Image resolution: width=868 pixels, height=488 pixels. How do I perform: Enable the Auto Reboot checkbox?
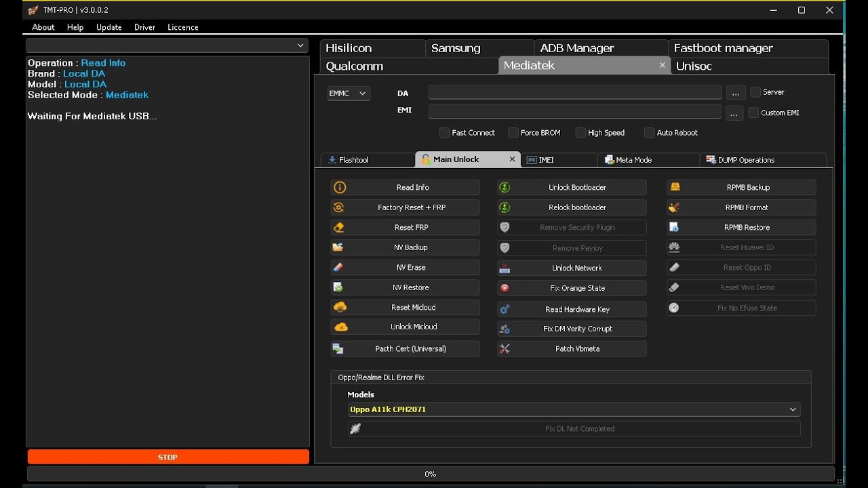click(650, 133)
